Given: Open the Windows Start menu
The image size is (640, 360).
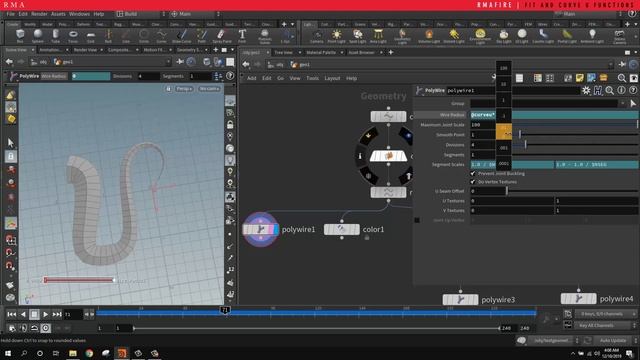Looking at the screenshot, I should 7,353.
